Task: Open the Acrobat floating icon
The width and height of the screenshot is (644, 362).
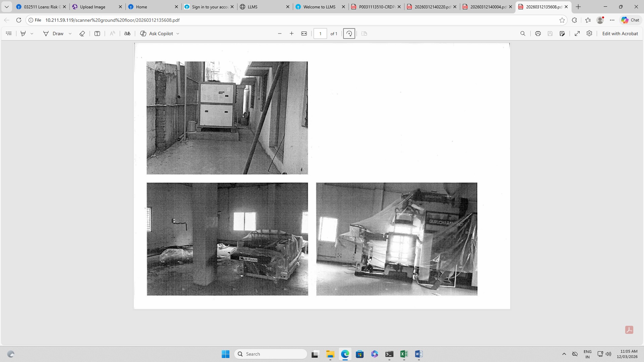Action: click(629, 330)
